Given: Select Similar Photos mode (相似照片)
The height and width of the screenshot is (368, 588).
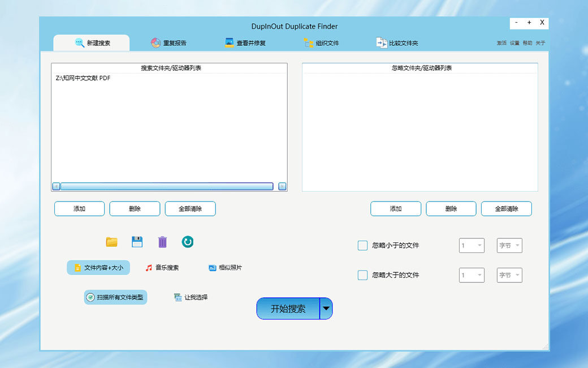Looking at the screenshot, I should (225, 268).
